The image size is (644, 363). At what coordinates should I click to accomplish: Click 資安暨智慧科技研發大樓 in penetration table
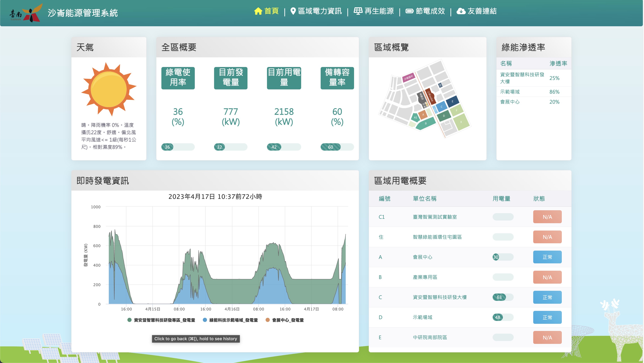tap(522, 78)
